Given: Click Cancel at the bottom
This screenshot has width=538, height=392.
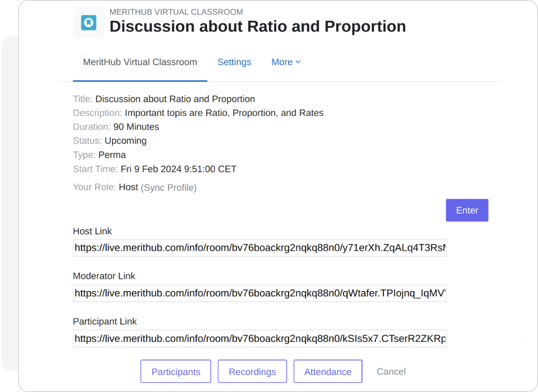Looking at the screenshot, I should [391, 371].
